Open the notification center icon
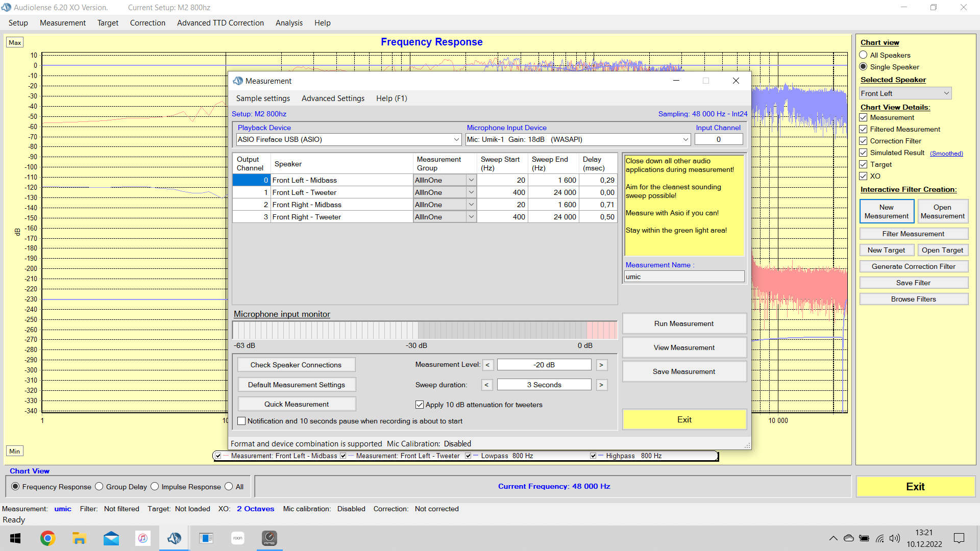Viewport: 980px width, 551px height. tap(959, 538)
